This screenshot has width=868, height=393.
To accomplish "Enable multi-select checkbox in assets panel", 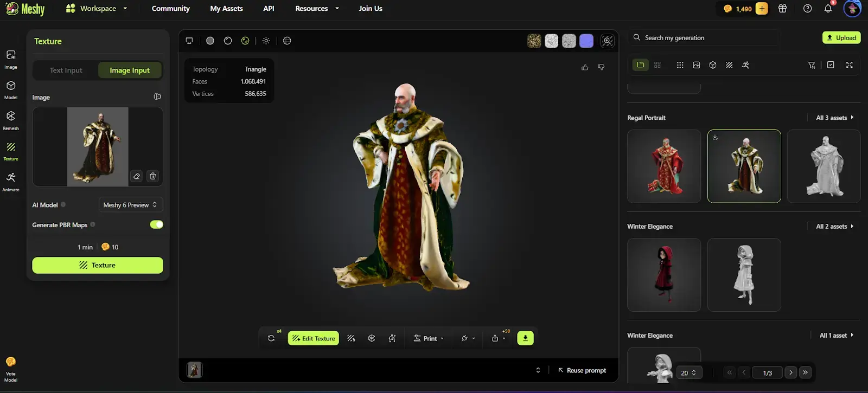I will pos(831,65).
